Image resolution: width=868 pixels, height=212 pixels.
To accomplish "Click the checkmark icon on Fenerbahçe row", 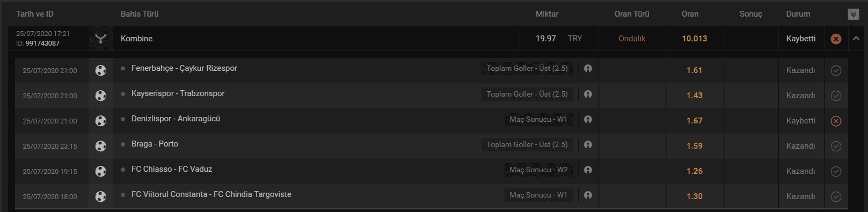I will coord(836,70).
